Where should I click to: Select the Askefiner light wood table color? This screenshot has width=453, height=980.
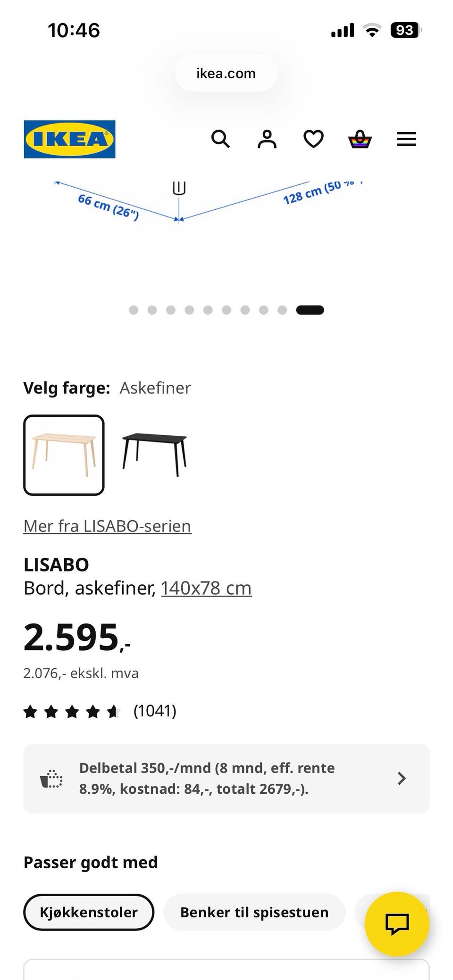pyautogui.click(x=64, y=455)
